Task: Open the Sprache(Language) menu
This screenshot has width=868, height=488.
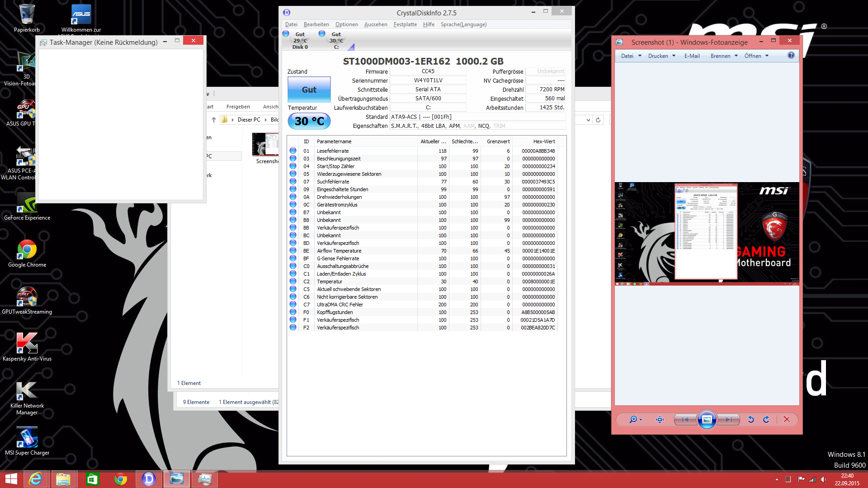Action: [463, 24]
